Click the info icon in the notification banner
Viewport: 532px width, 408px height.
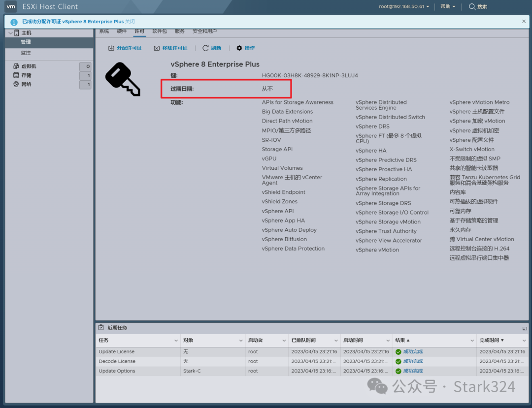(x=14, y=22)
